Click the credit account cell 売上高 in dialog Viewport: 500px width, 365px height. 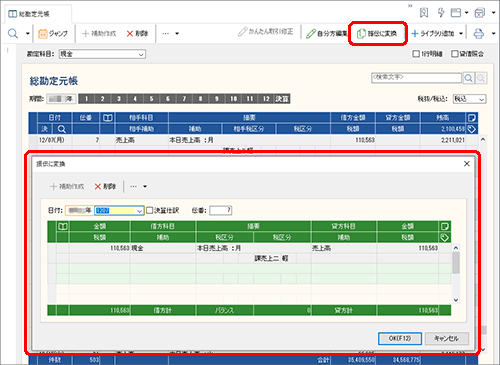(344, 248)
